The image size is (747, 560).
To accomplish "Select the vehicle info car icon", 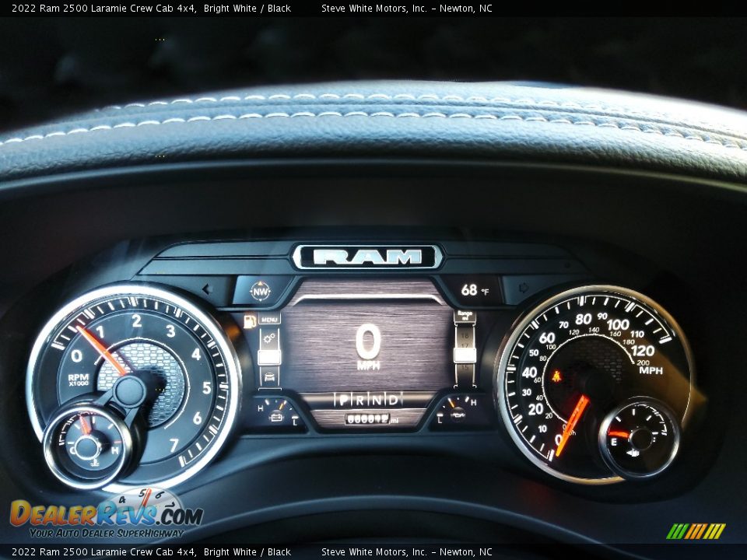I will coord(269,376).
